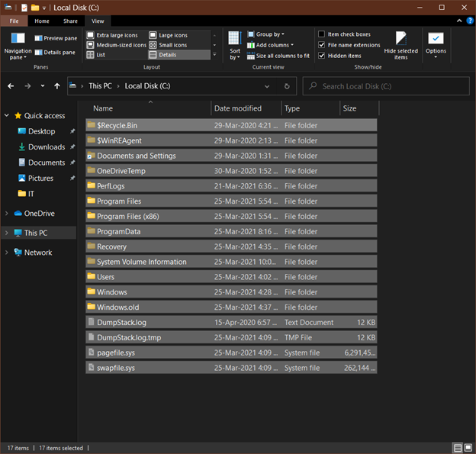This screenshot has width=476, height=454.
Task: Open Downloads in Quick access
Action: (x=47, y=147)
